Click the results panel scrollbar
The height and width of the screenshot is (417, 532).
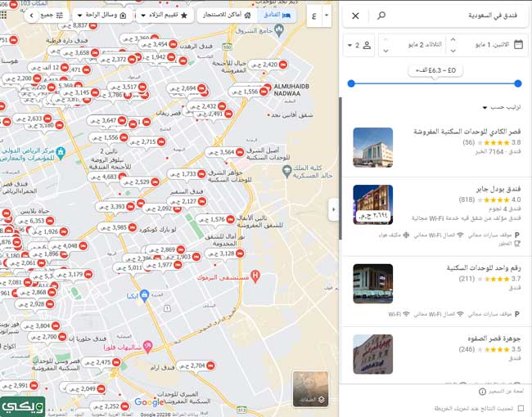[x=340, y=168]
